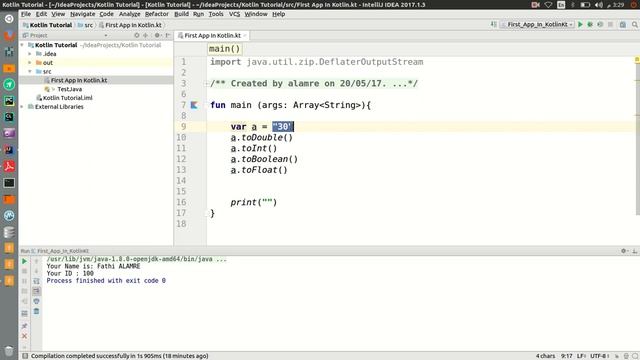Open the volume indicator in top panel
640x360 pixels.
point(599,4)
